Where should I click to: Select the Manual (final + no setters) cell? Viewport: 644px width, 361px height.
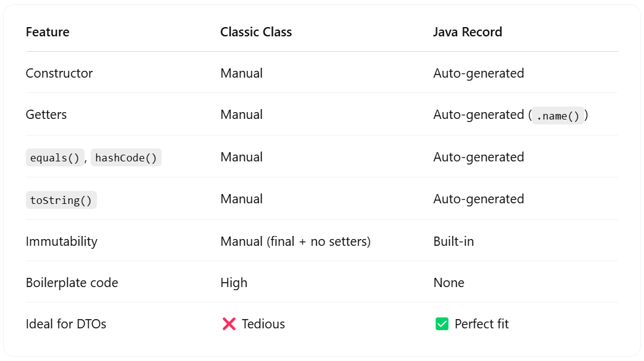tap(295, 241)
